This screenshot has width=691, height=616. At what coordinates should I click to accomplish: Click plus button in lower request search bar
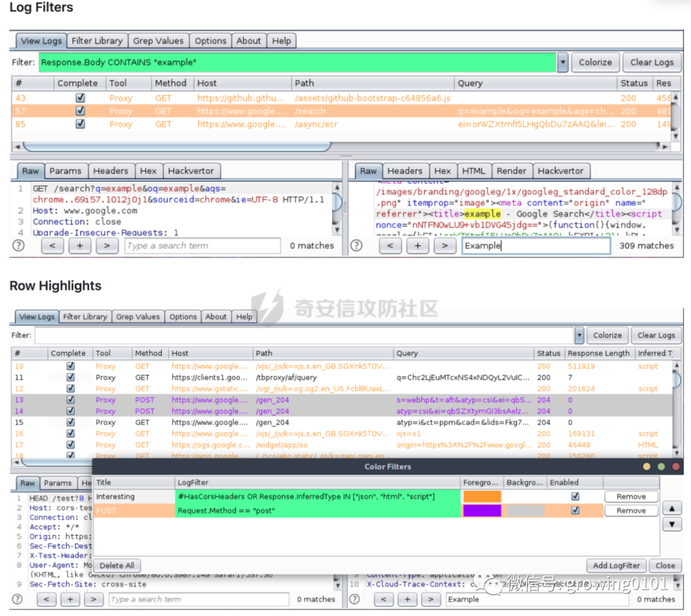pyautogui.click(x=70, y=599)
